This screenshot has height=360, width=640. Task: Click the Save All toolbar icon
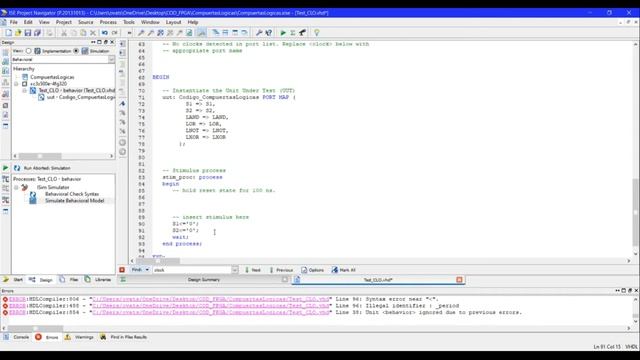click(x=37, y=33)
